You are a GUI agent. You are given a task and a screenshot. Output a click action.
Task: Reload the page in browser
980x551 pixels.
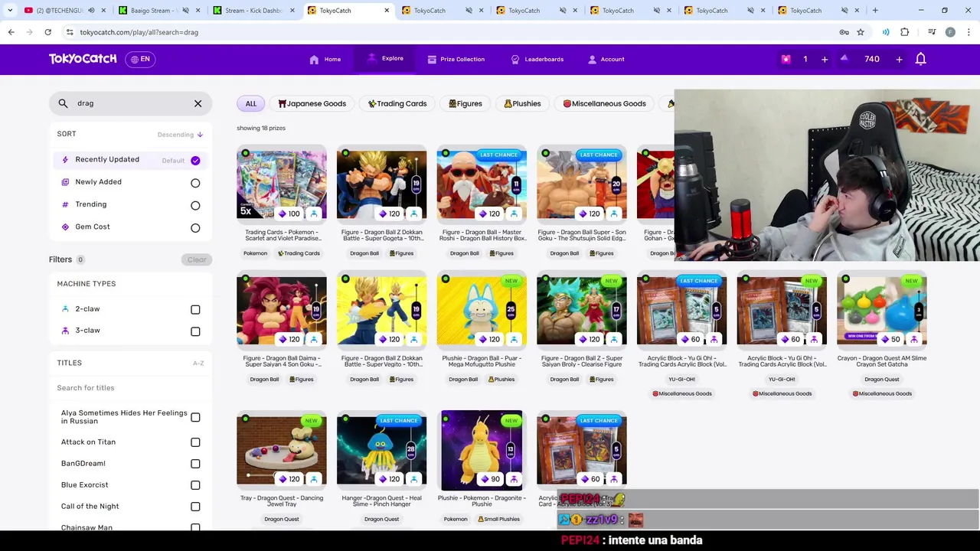[47, 32]
